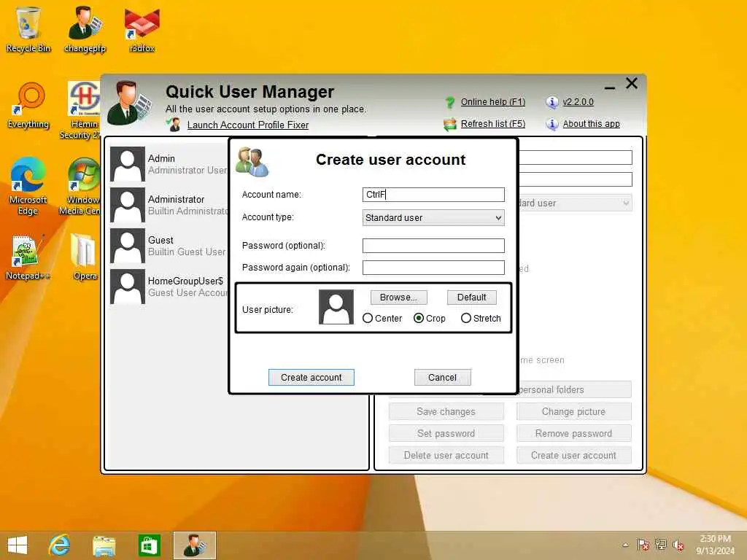Open the background account type dropdown
Screen dimensions: 747x560
(x=575, y=203)
